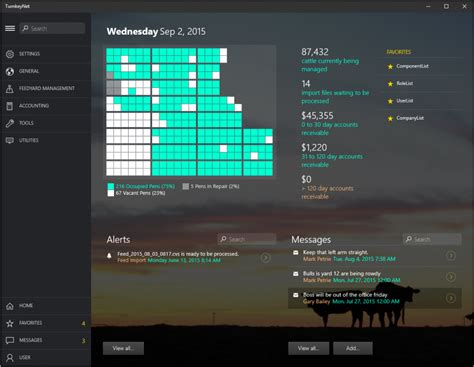Click 'View all...' under Messages
The width and height of the screenshot is (474, 367).
pos(309,348)
